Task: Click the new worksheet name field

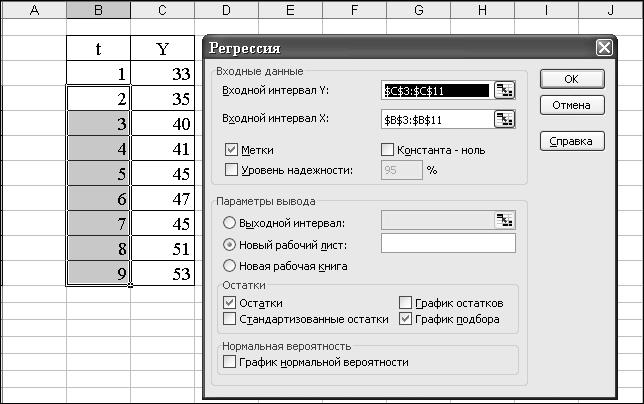Action: tap(448, 243)
